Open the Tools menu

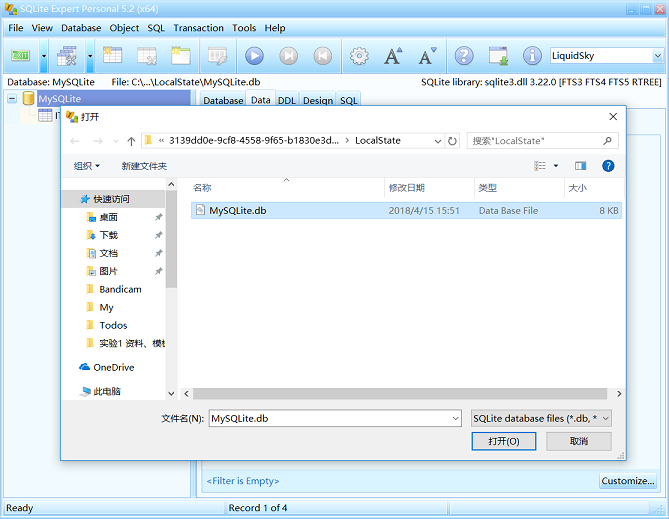[x=244, y=28]
